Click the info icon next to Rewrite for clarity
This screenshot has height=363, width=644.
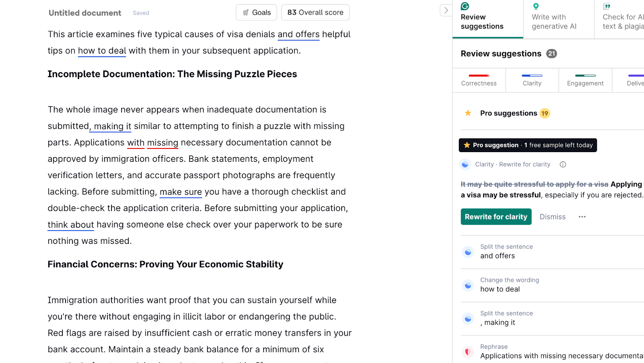click(x=563, y=164)
